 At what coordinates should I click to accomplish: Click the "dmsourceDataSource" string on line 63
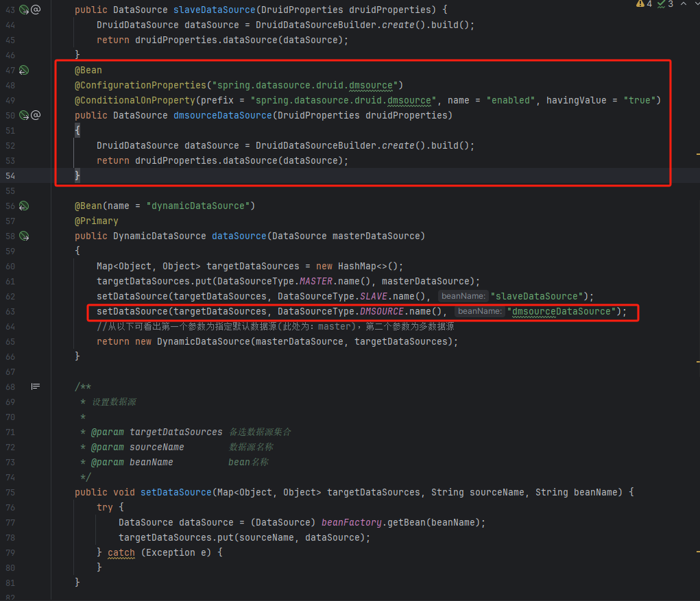pos(562,311)
